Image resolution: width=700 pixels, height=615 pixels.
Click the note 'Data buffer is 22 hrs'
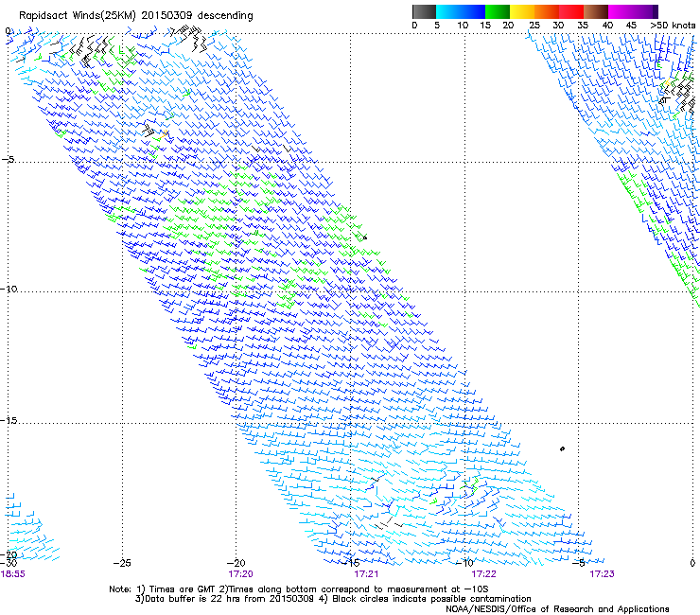point(193,599)
